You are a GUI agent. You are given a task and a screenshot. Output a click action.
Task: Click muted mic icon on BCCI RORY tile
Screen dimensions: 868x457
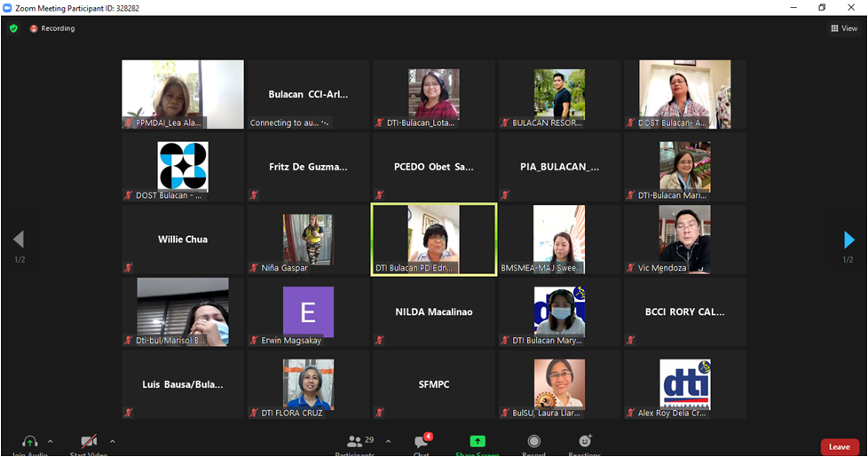coord(631,340)
